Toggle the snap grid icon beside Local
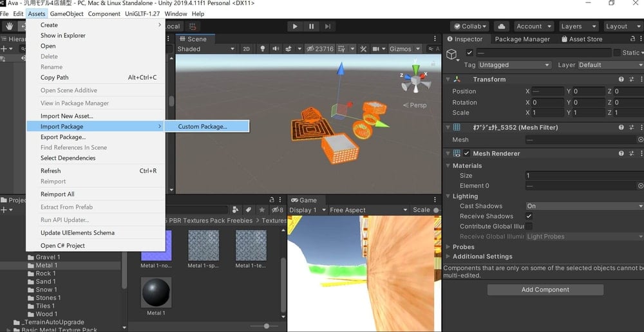Screen dimensions: 644x332 pos(193,26)
